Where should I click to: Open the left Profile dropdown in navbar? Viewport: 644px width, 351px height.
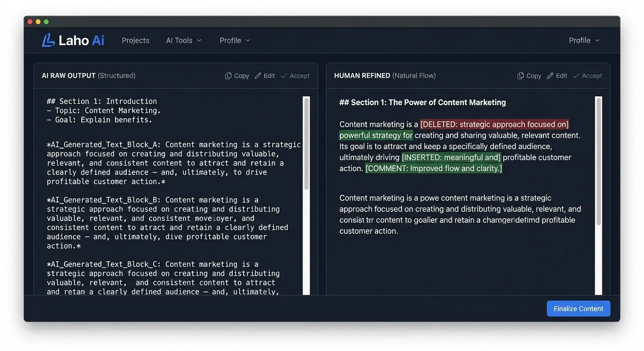[235, 40]
